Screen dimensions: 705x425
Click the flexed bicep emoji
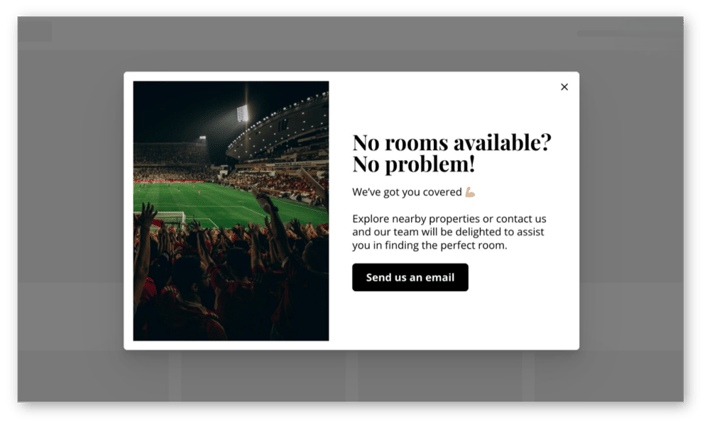[x=470, y=192]
